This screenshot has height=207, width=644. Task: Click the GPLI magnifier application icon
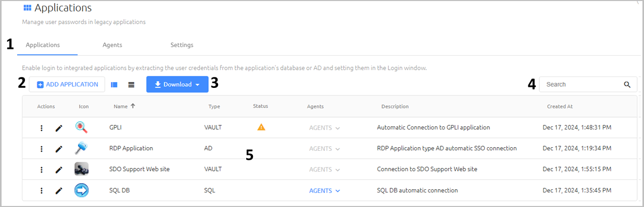pyautogui.click(x=81, y=127)
